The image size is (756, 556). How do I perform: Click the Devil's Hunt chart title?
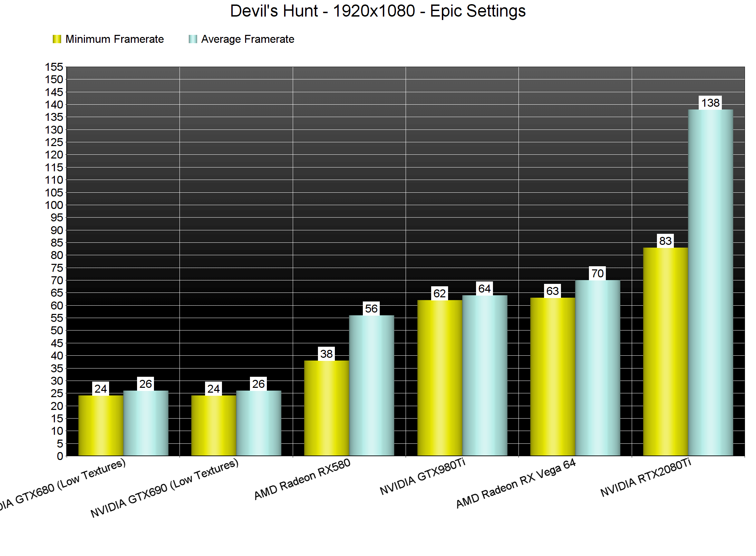378,11
